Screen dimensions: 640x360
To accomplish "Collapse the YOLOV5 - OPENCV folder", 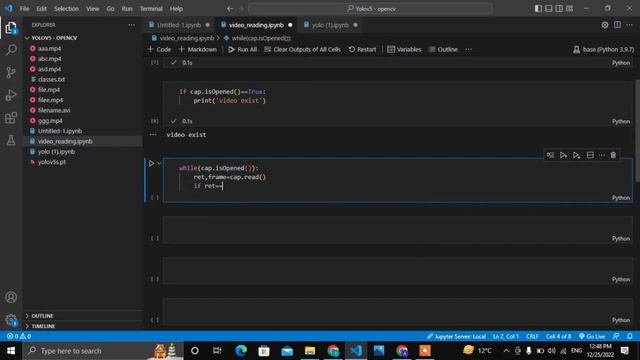I will pyautogui.click(x=54, y=38).
